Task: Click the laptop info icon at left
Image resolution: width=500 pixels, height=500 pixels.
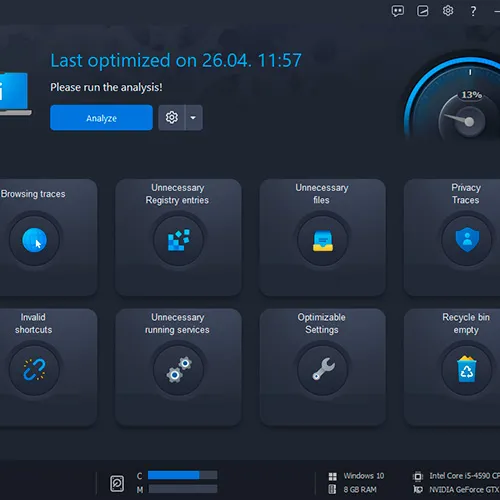Action: (x=15, y=93)
